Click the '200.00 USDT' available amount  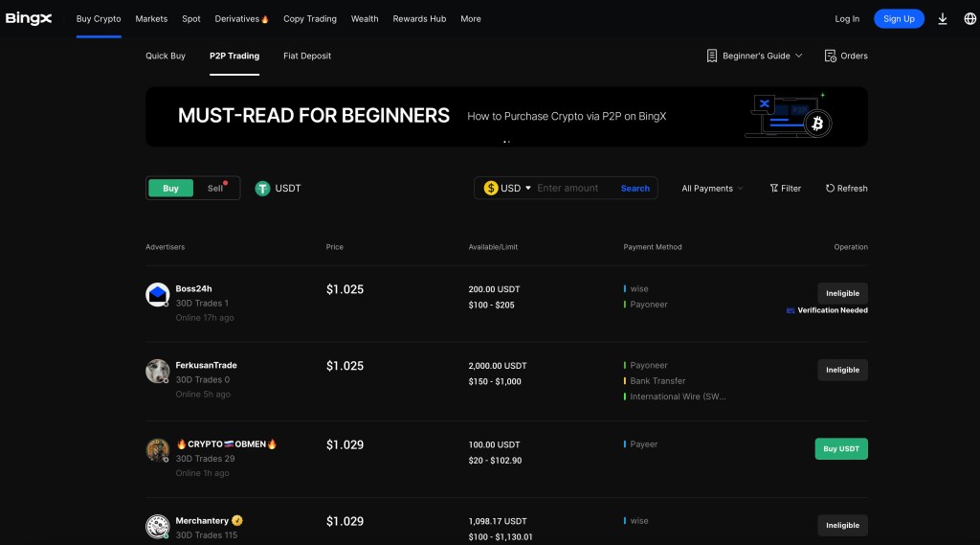[495, 289]
